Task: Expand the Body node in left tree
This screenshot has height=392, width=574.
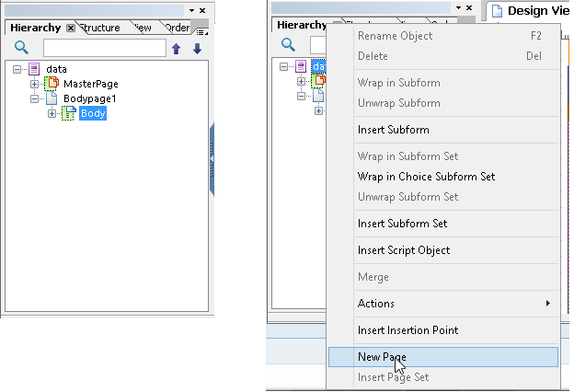Action: [52, 113]
